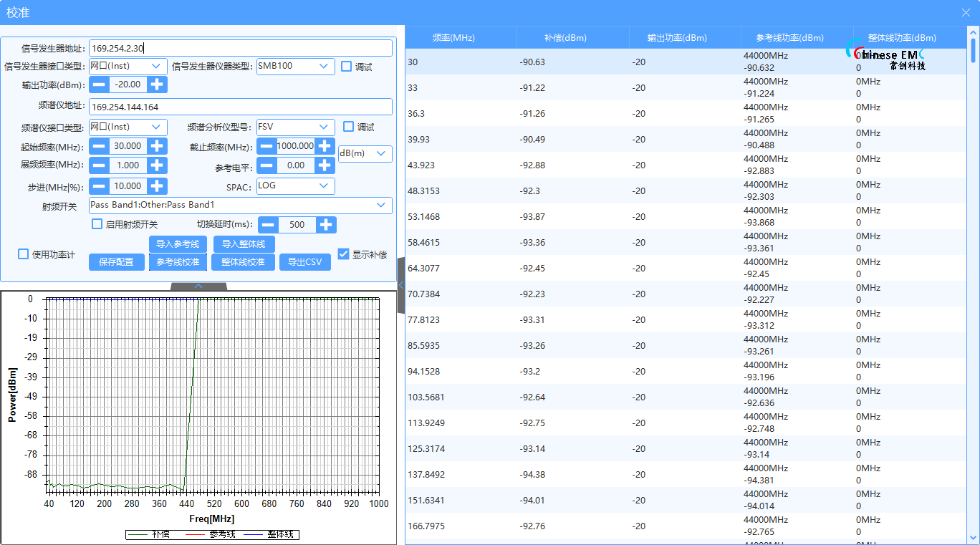Increase span frequency with plus button
The width and height of the screenshot is (980, 545).
click(157, 165)
